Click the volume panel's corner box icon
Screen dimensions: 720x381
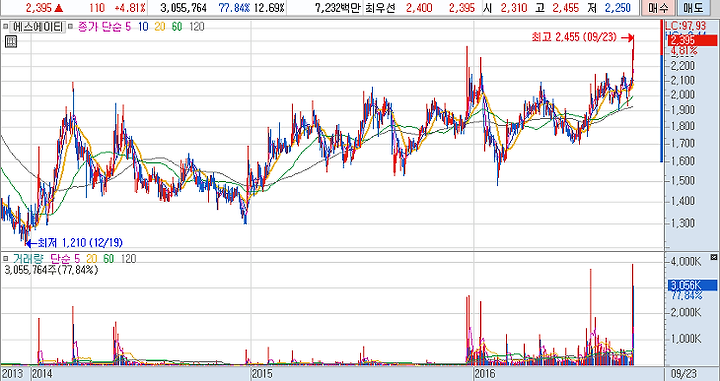(x=714, y=257)
